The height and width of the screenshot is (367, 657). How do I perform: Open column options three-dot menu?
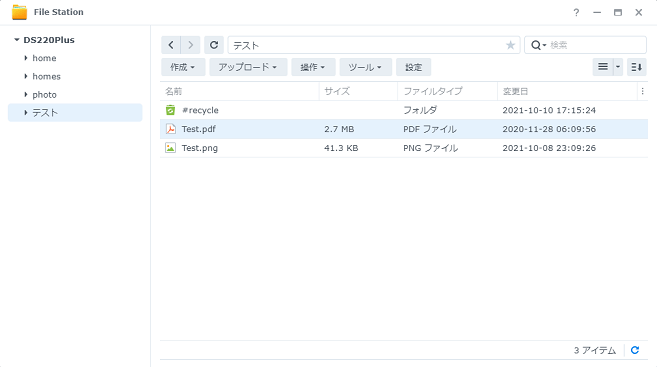[x=642, y=91]
